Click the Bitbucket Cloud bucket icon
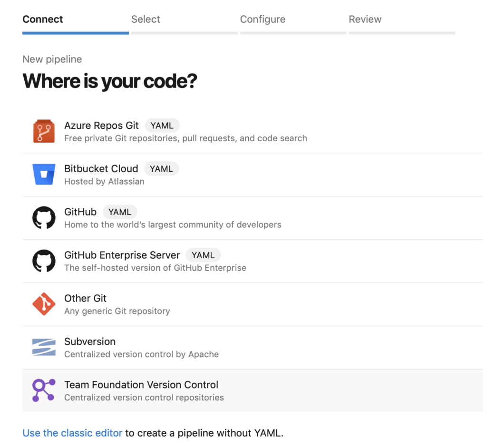The image size is (487, 448). click(44, 174)
